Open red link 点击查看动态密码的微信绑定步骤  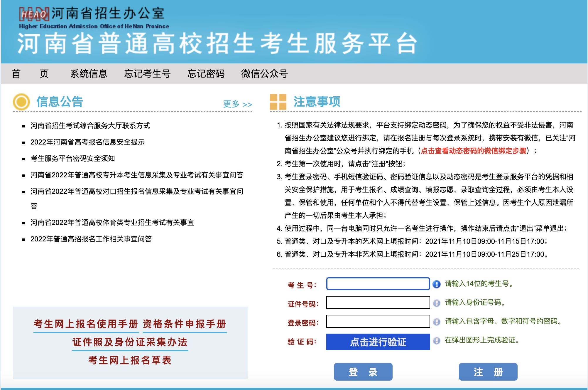click(473, 151)
